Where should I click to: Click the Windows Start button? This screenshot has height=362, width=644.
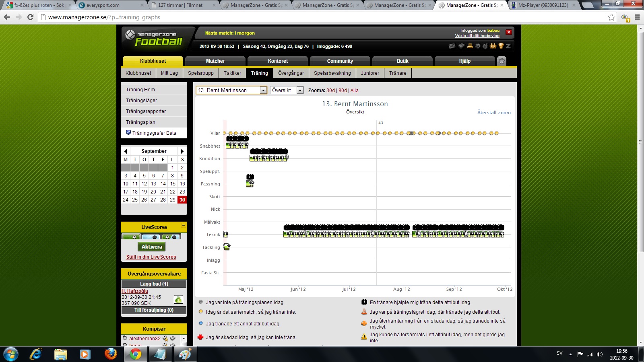11,354
